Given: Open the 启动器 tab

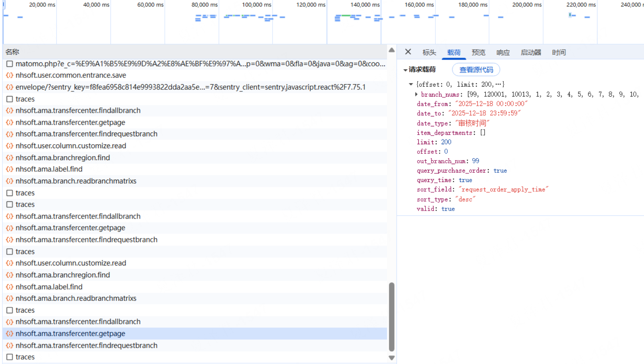Looking at the screenshot, I should 531,52.
